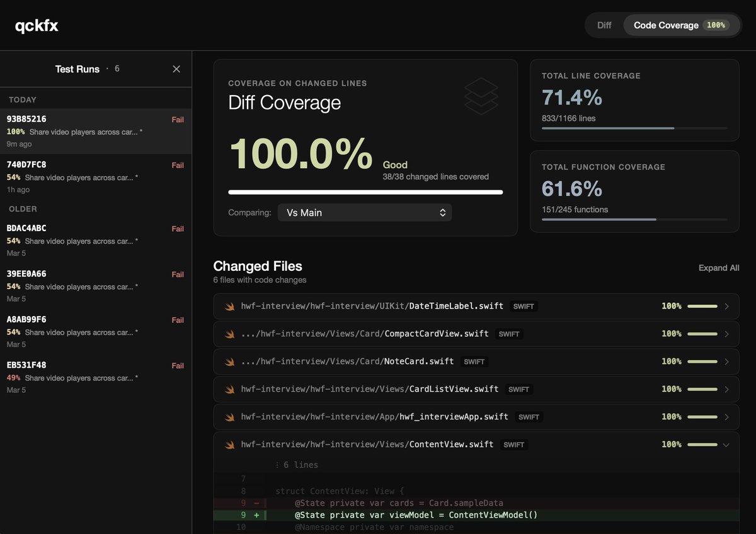Click the added line 9 viewModel code

pyautogui.click(x=416, y=515)
